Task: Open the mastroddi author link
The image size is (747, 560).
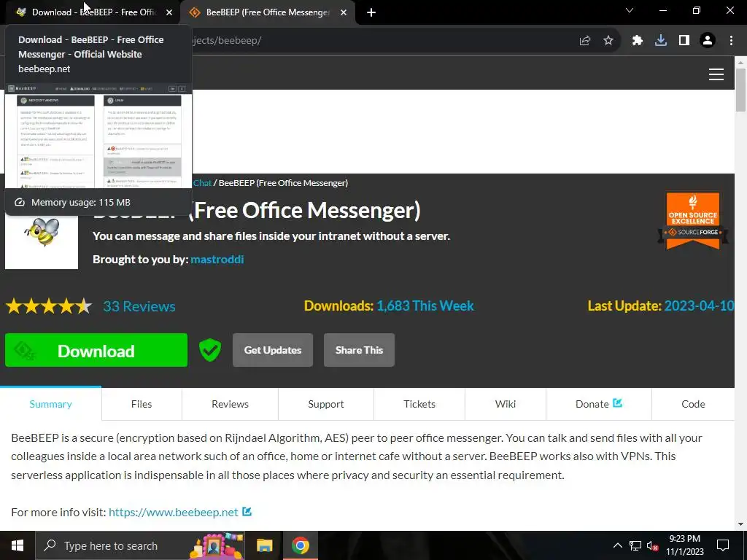Action: (217, 259)
